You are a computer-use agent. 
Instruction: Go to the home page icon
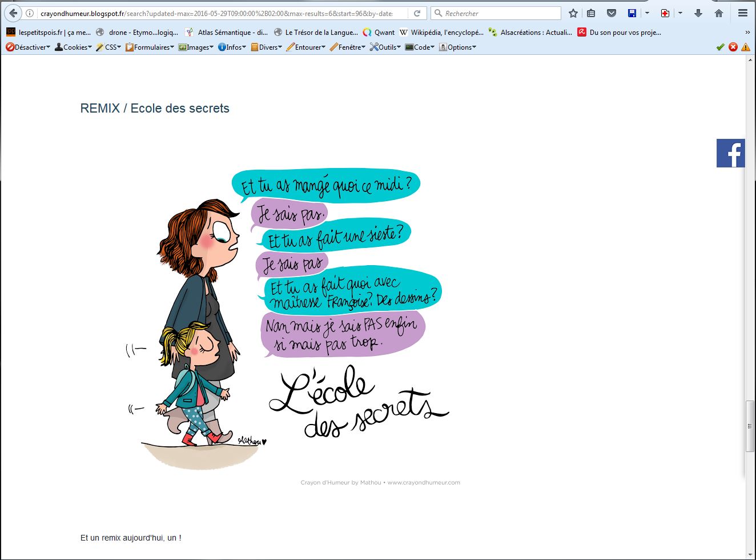[719, 13]
